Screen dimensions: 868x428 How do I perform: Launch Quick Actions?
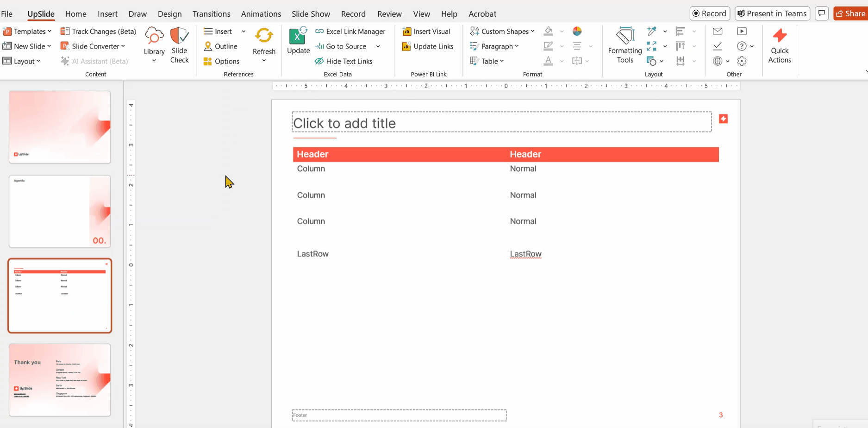click(779, 45)
